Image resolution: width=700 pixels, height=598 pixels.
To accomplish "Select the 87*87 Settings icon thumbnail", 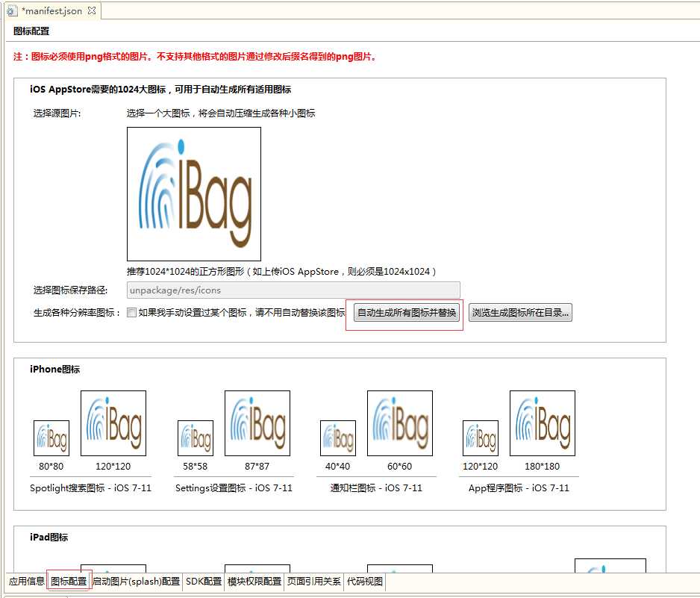I will click(257, 423).
